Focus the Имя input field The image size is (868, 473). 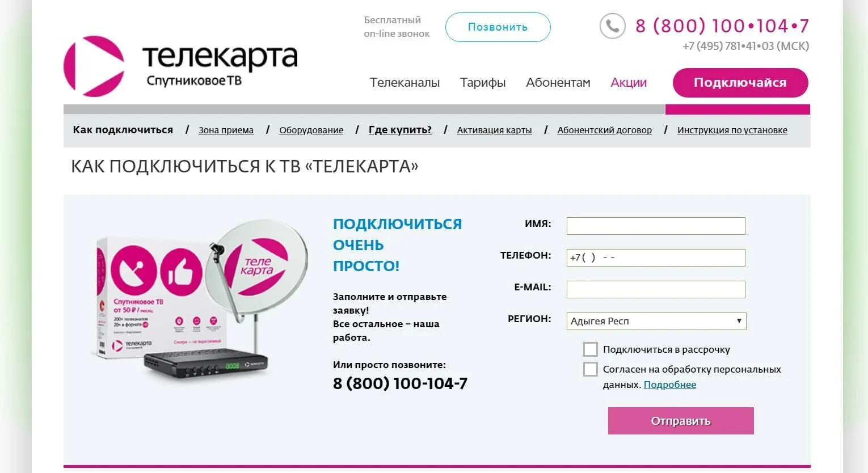click(x=656, y=226)
